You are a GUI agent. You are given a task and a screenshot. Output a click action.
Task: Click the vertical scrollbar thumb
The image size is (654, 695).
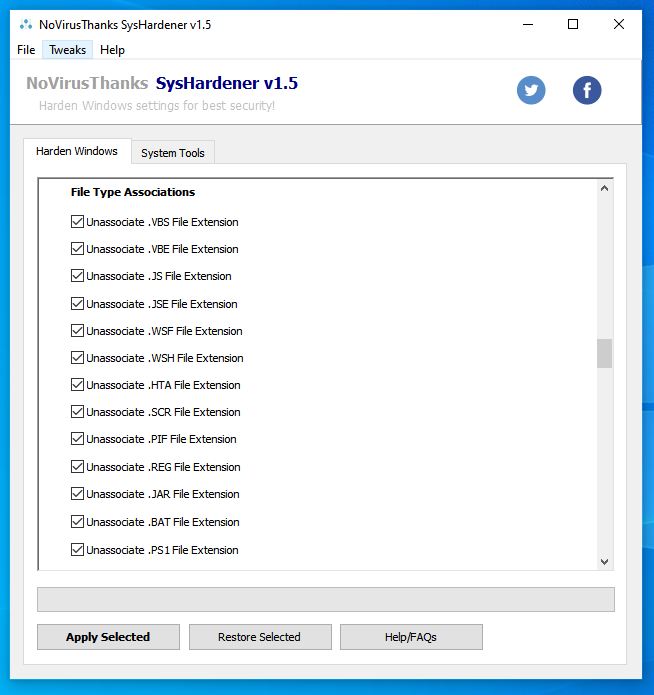point(604,353)
